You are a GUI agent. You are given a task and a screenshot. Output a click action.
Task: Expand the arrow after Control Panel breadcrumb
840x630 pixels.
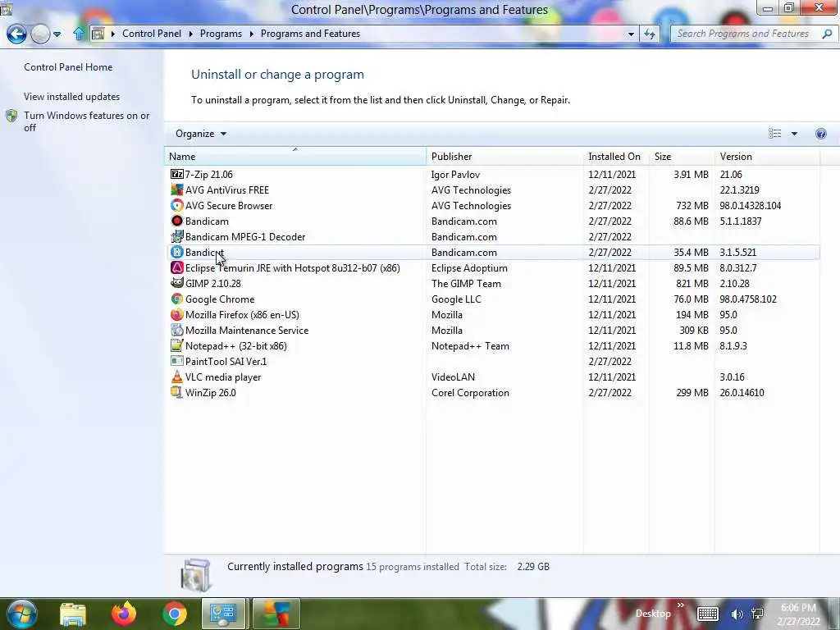pos(191,34)
